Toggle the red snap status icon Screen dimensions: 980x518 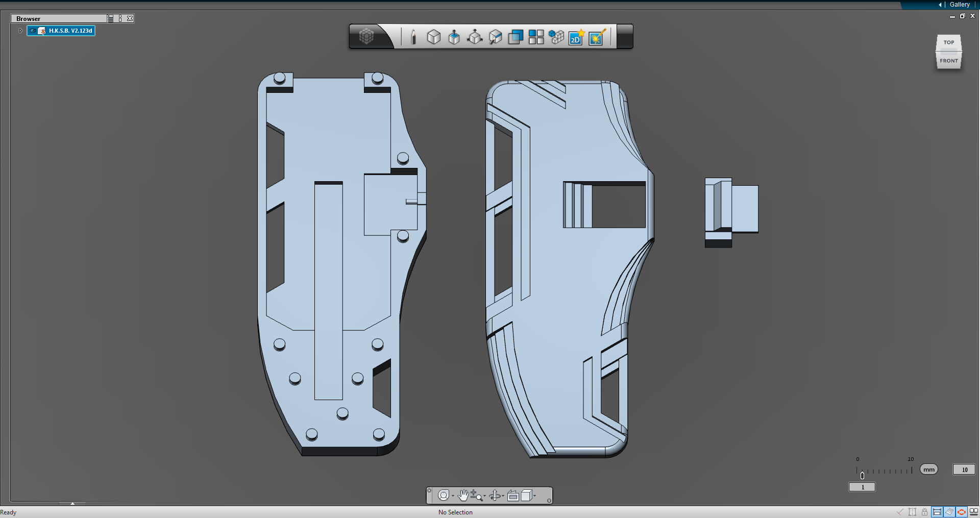click(x=961, y=512)
